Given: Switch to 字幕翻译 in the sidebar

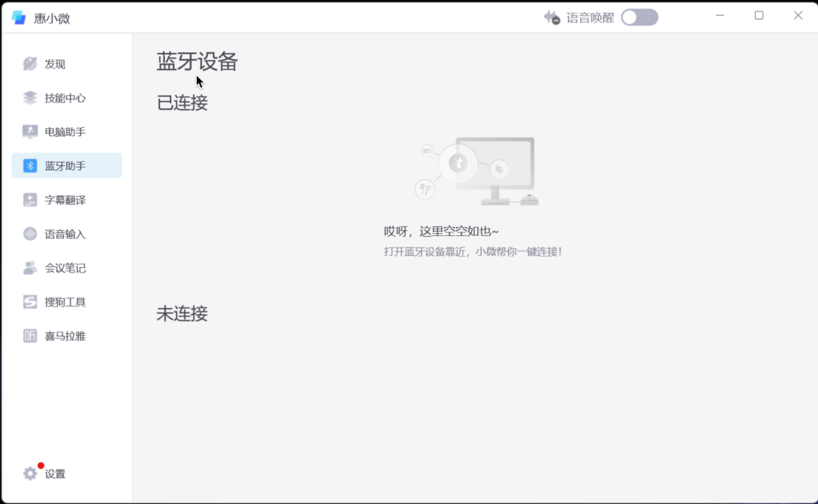Looking at the screenshot, I should click(x=67, y=200).
